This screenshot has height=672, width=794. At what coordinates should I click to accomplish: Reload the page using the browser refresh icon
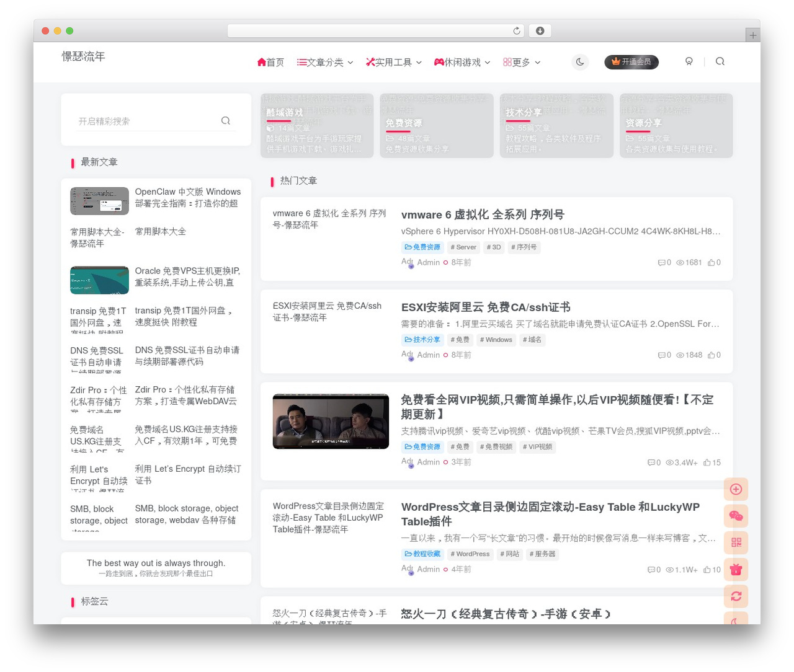coord(517,30)
